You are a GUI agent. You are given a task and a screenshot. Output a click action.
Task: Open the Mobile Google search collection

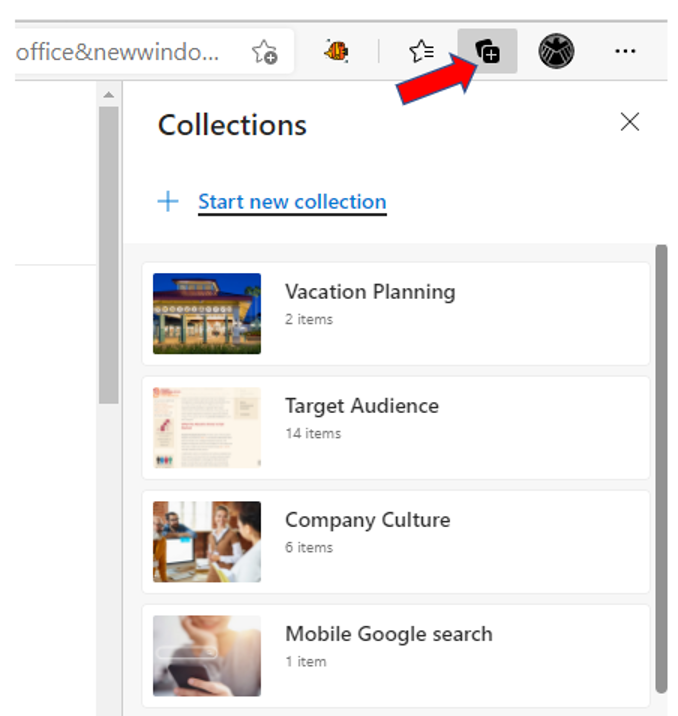click(388, 634)
